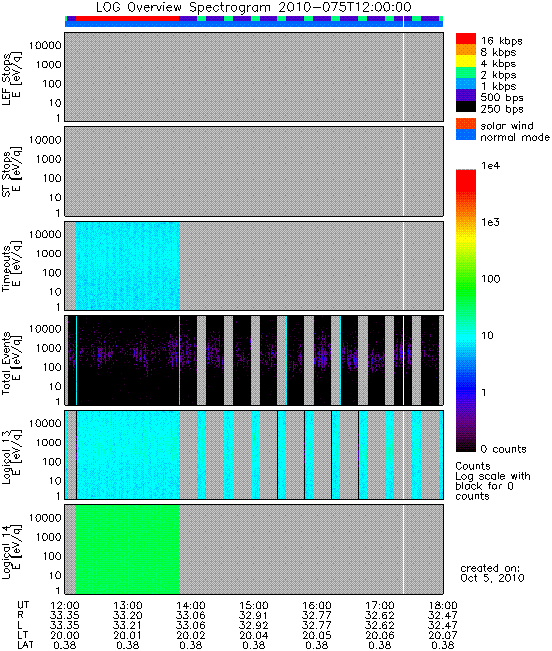Viewport: 552px width, 651px height.
Task: Click the R value 33.35
Action: 65,615
